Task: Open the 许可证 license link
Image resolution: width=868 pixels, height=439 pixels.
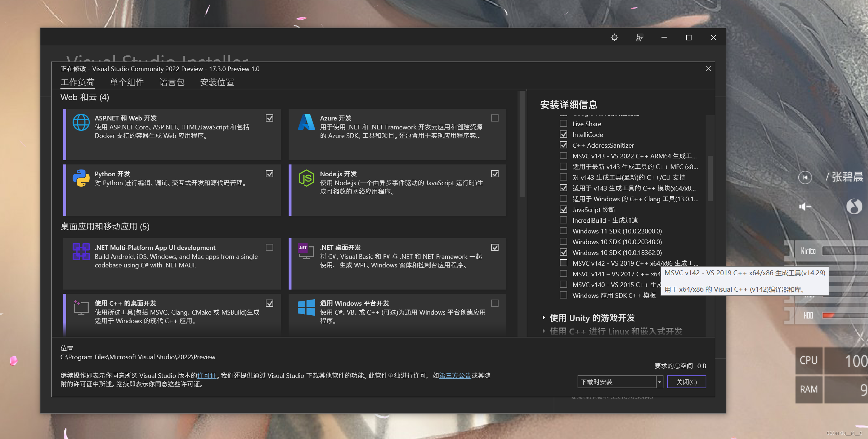Action: [207, 375]
